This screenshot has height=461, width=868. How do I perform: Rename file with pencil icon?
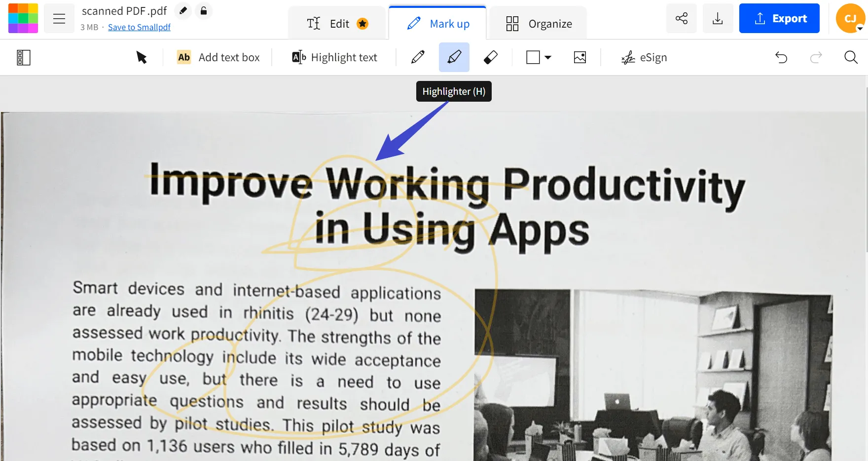click(183, 10)
